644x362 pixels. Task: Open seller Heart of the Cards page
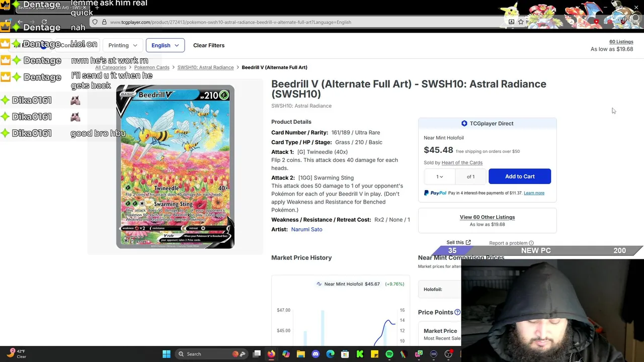(x=462, y=162)
